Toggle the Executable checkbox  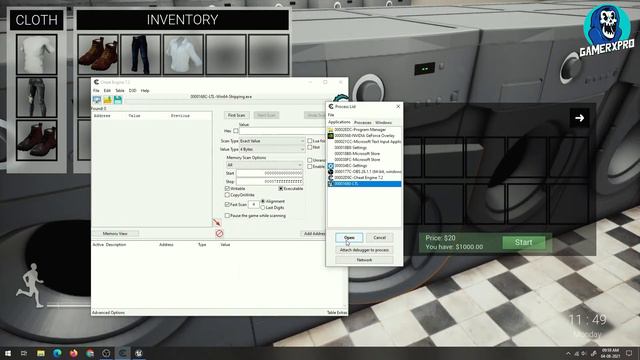point(281,189)
